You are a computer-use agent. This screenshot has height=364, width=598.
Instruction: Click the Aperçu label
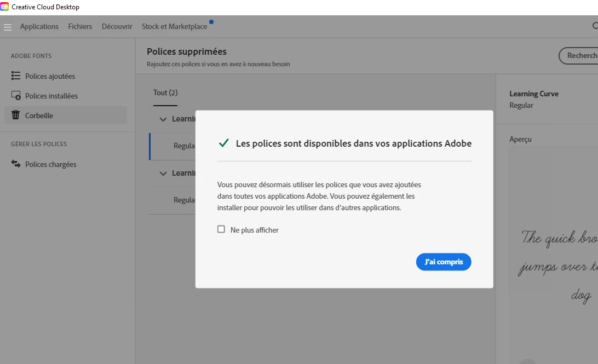pyautogui.click(x=521, y=139)
